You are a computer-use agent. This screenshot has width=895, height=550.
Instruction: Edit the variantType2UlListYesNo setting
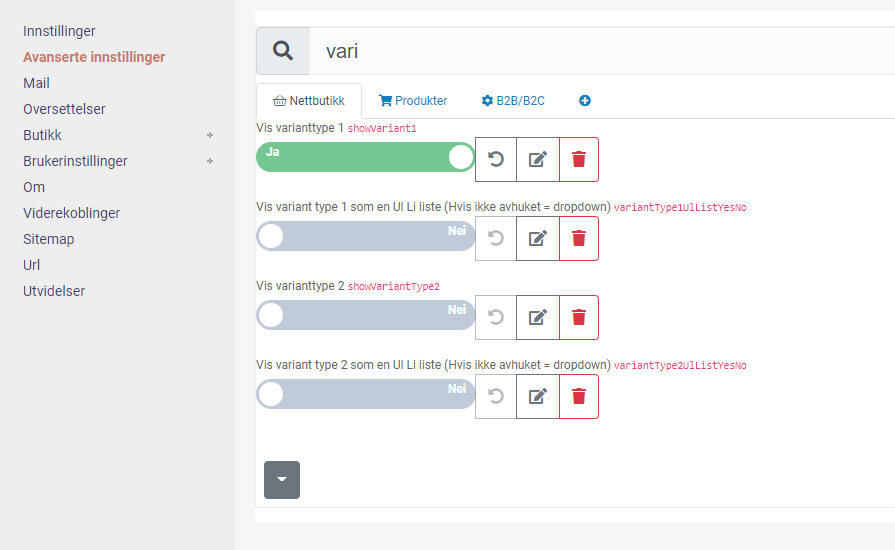point(538,397)
